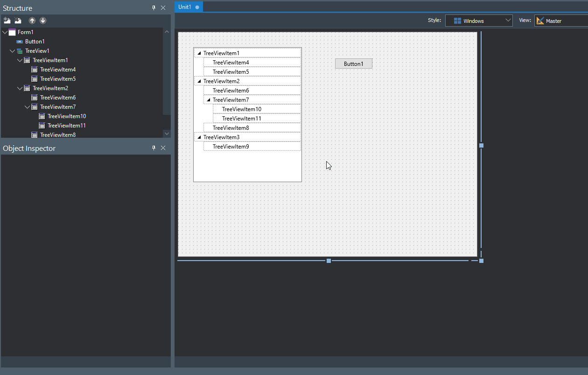Pin the Object Inspector panel
Image resolution: width=588 pixels, height=375 pixels.
coord(154,148)
